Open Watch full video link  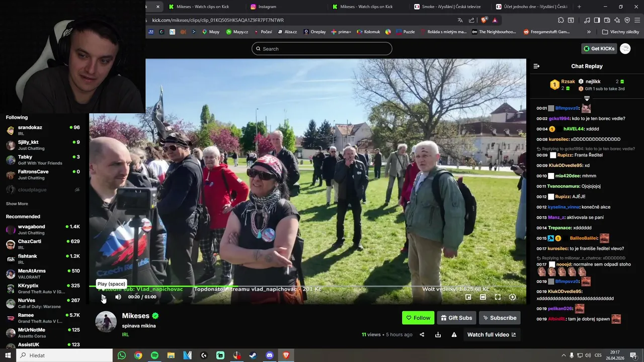coord(492,335)
